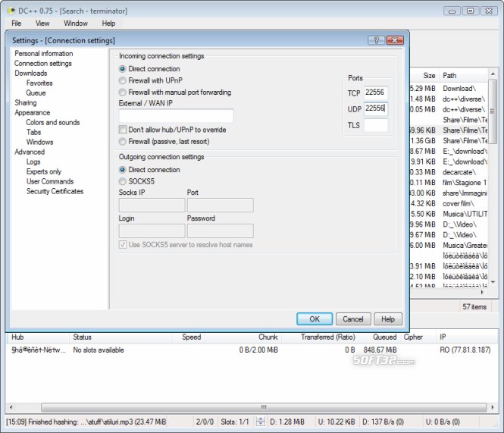The height and width of the screenshot is (433, 504).
Task: Select Appearance in settings tree
Action: [x=33, y=113]
